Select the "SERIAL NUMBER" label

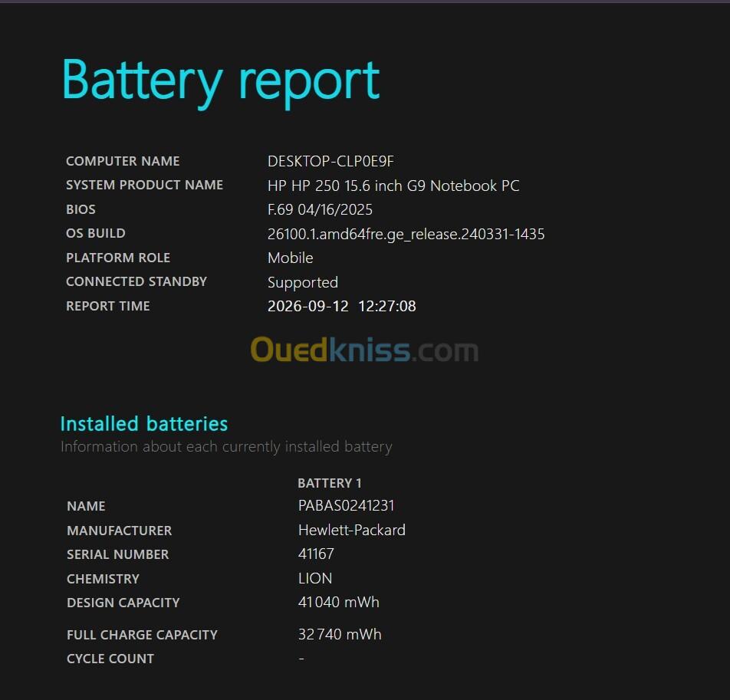click(x=118, y=554)
